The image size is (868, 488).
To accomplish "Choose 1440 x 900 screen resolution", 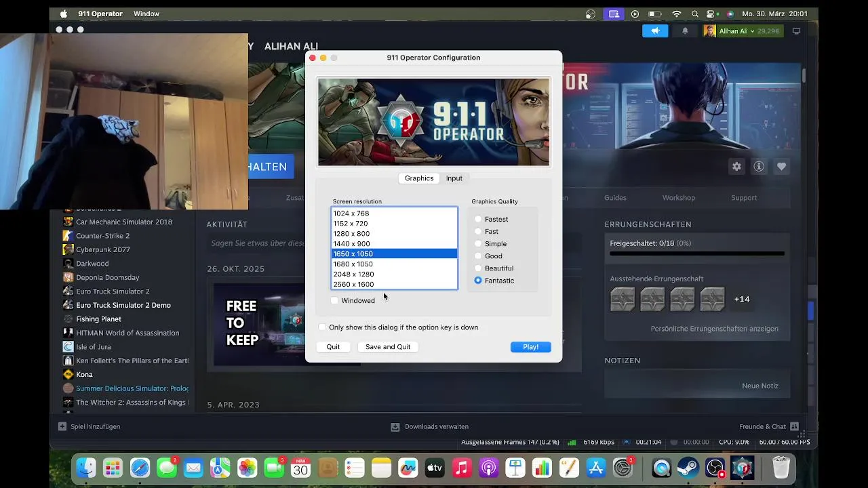I will (395, 243).
